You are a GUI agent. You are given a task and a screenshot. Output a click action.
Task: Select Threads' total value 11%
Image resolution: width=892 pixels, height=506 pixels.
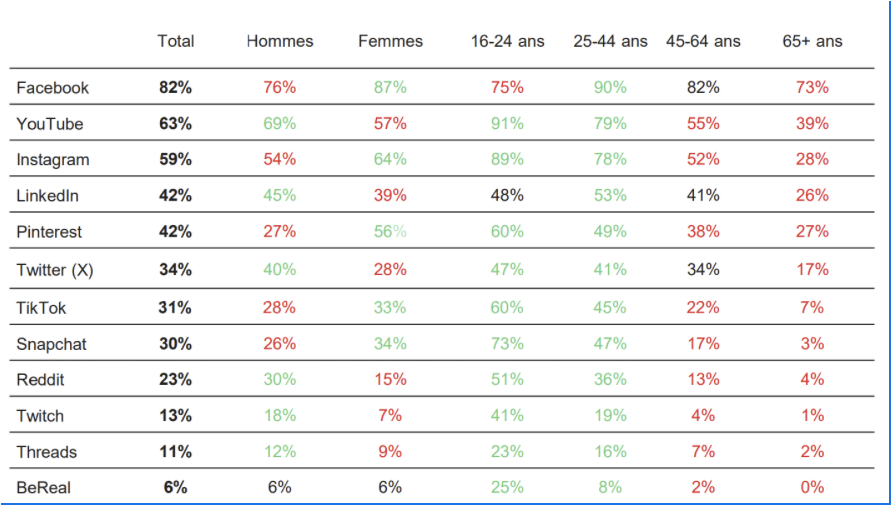coord(175,452)
